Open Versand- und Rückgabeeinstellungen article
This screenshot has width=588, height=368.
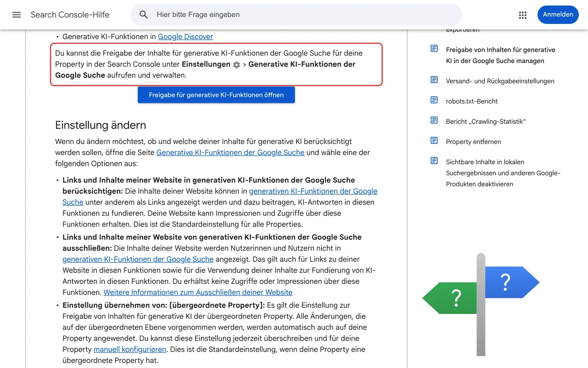point(500,81)
